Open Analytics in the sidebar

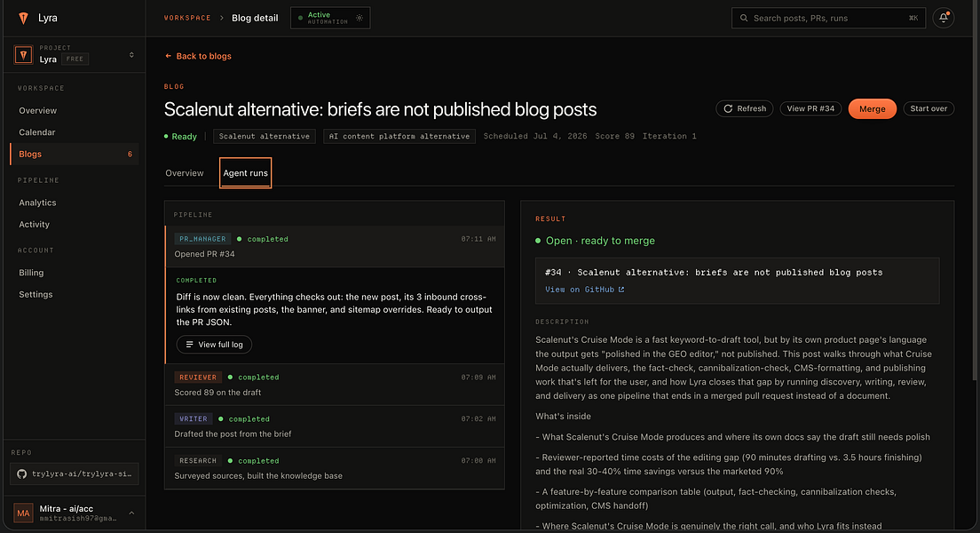(37, 203)
